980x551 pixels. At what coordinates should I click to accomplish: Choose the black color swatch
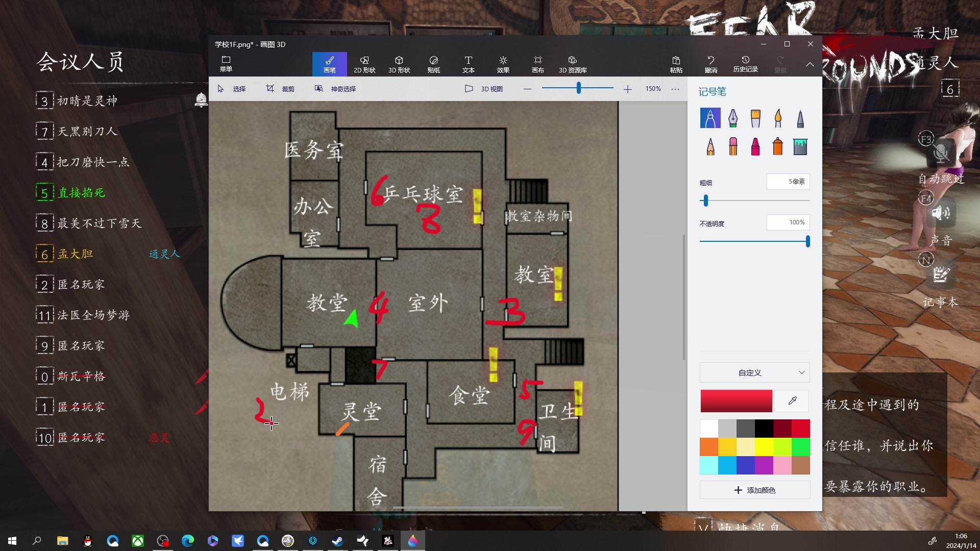tap(764, 429)
